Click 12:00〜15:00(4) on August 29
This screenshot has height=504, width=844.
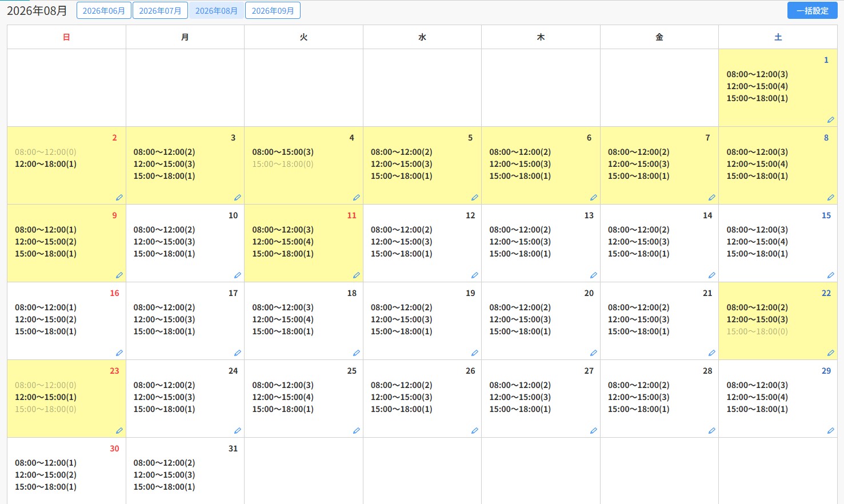[x=757, y=397]
